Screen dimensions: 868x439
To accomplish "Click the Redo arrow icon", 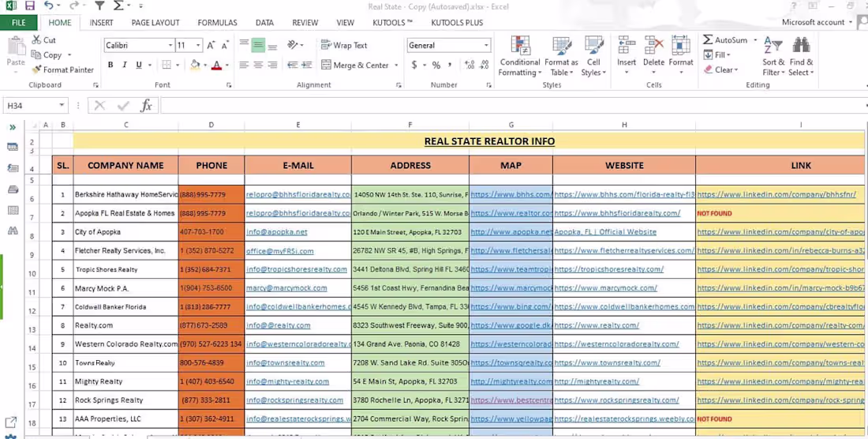I will click(x=74, y=6).
